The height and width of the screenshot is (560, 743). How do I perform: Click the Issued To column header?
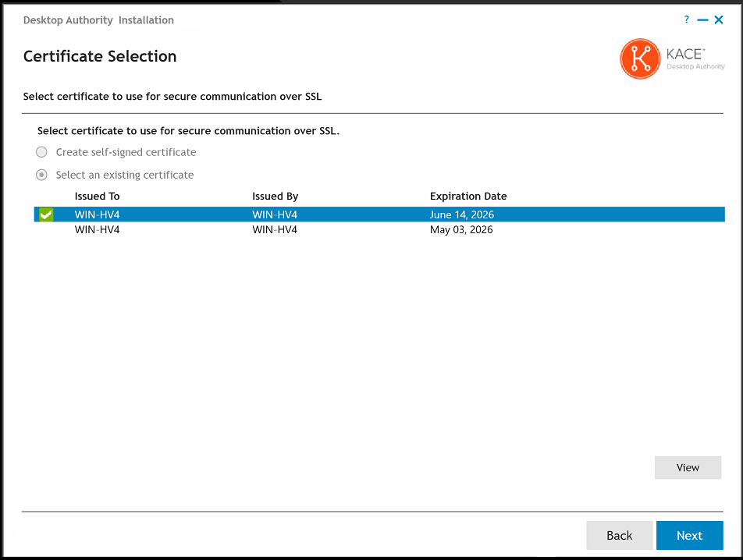pos(97,197)
